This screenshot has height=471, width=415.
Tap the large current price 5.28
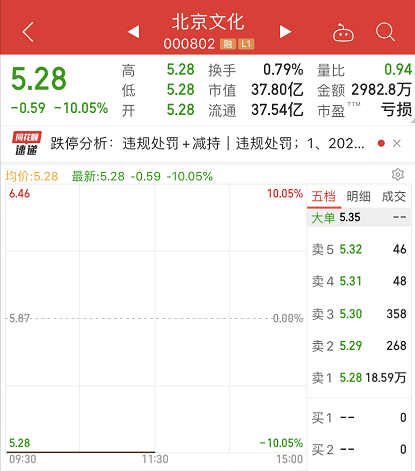point(39,79)
